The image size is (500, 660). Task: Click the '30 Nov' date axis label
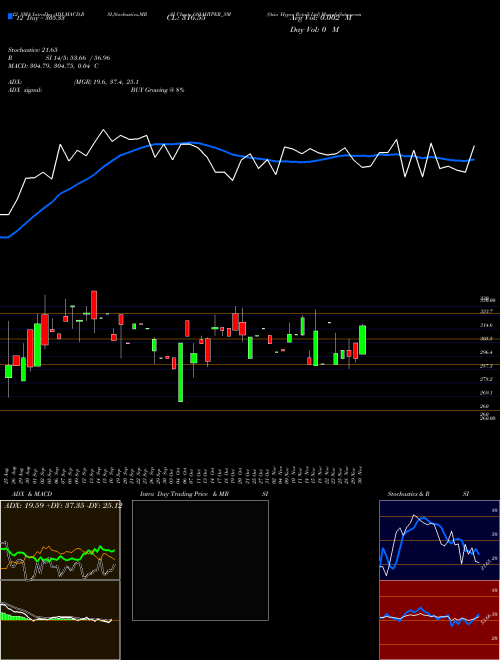pos(362,474)
